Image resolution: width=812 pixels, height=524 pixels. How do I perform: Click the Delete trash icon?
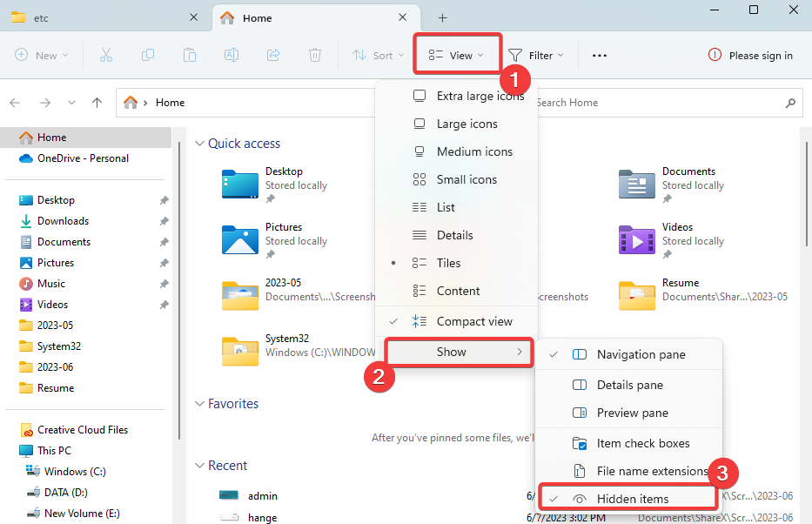tap(315, 55)
